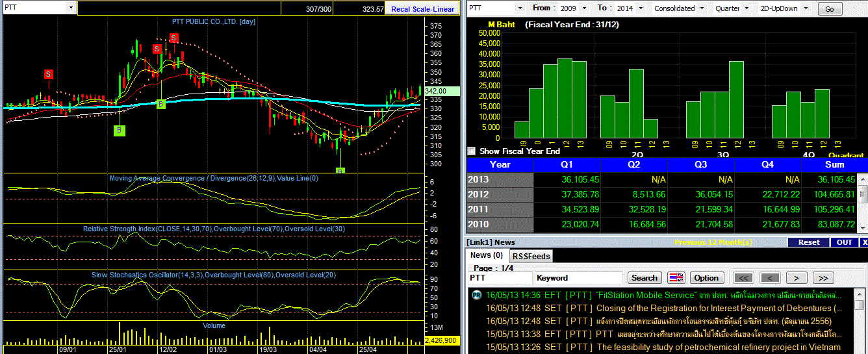Open the PTT symbol dropdown in chart panel

tap(70, 7)
